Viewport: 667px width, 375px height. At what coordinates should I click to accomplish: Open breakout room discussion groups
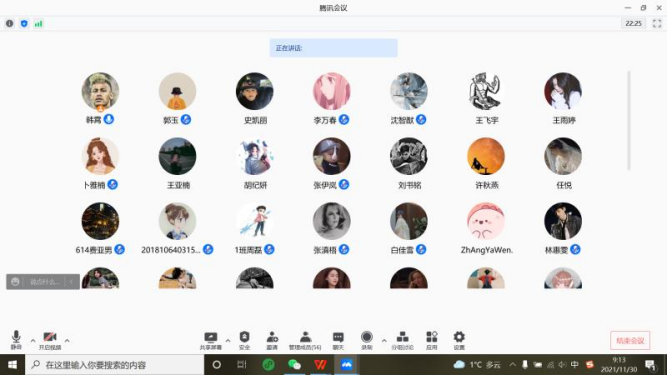402,341
